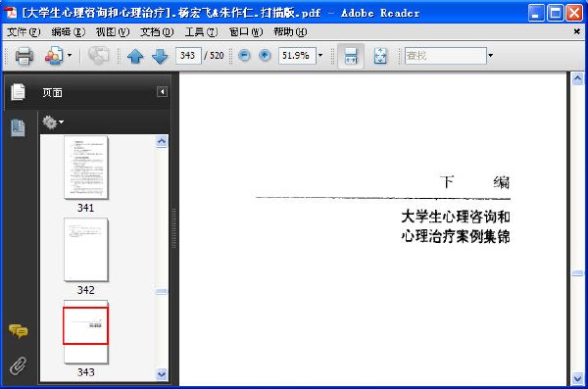The height and width of the screenshot is (389, 588).
Task: Click the thumbnail panel scrollbar handle
Action: [x=162, y=292]
